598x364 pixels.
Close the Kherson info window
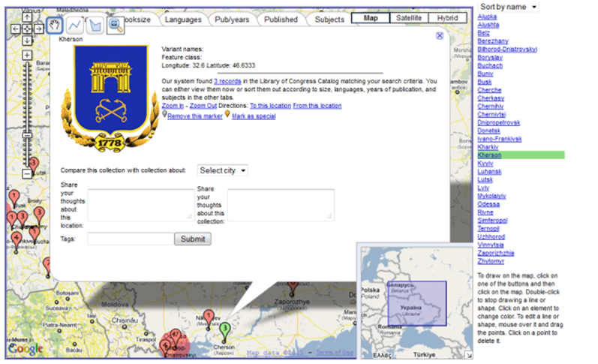[440, 35]
